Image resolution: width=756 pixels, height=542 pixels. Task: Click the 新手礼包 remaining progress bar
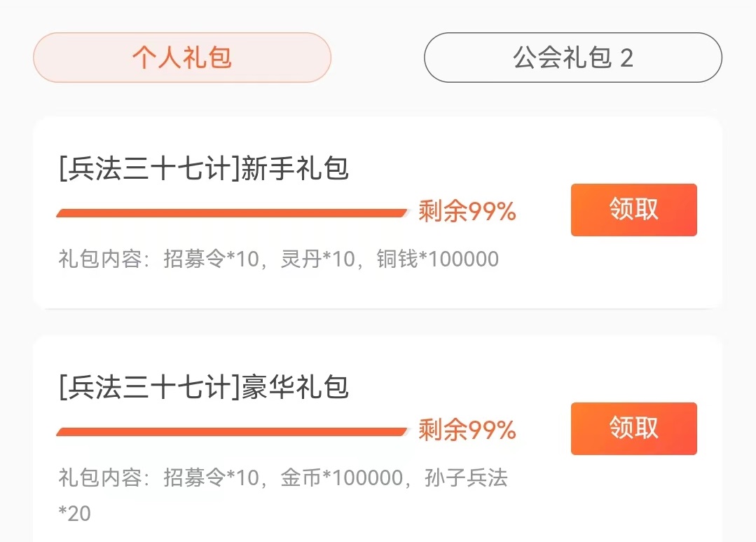tap(232, 212)
